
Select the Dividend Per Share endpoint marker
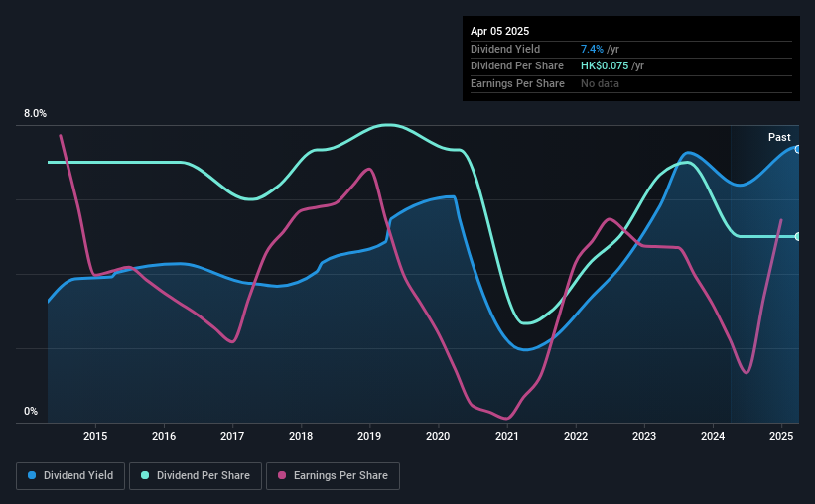point(798,236)
